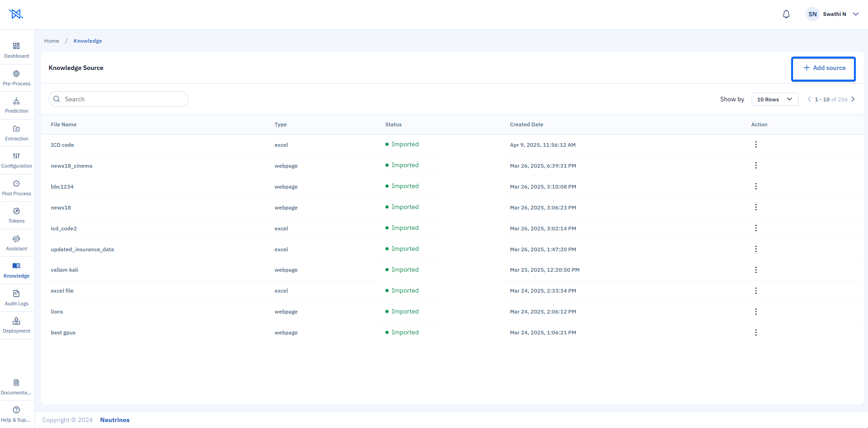Open action menu for bbc1234 row
Image resolution: width=868 pixels, height=428 pixels.
[x=756, y=186]
